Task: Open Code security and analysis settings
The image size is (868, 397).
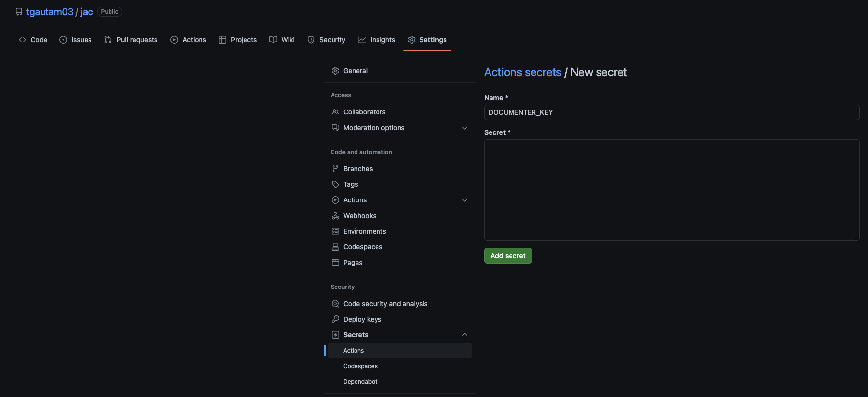Action: pyautogui.click(x=400, y=304)
